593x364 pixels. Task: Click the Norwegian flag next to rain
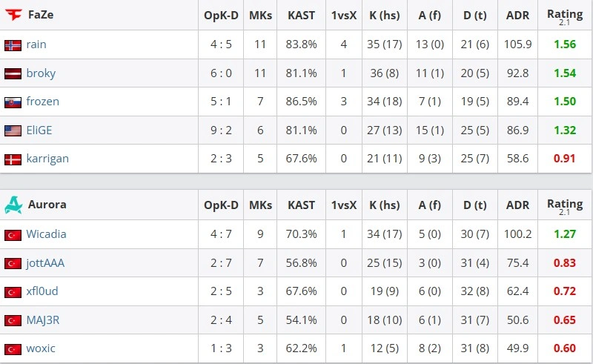[13, 45]
